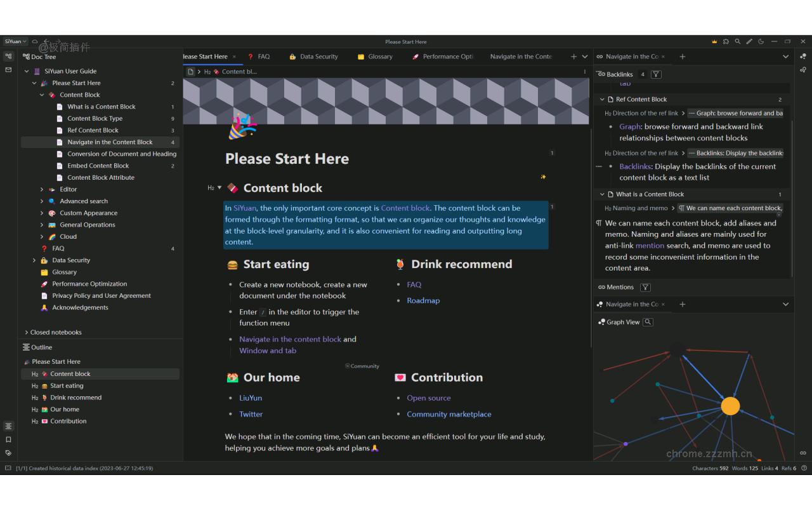Open the LiuYun link under Our home
Image resolution: width=812 pixels, height=508 pixels.
pyautogui.click(x=251, y=398)
